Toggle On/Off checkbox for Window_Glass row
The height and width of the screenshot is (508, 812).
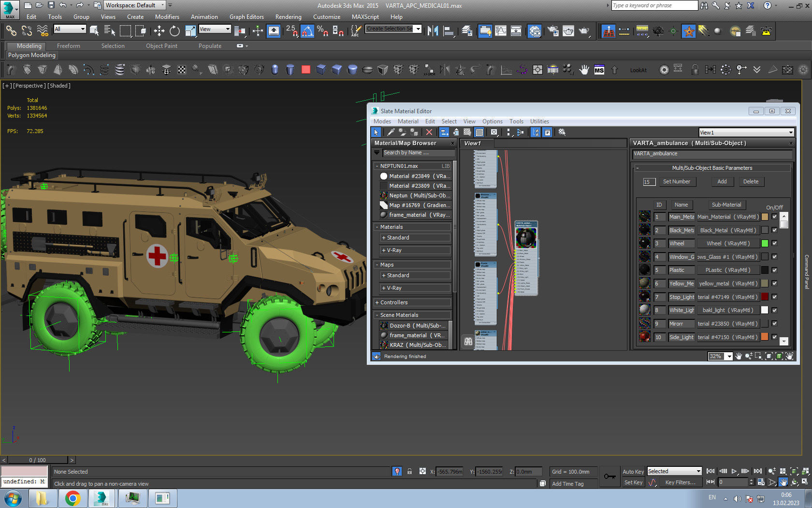coord(774,257)
